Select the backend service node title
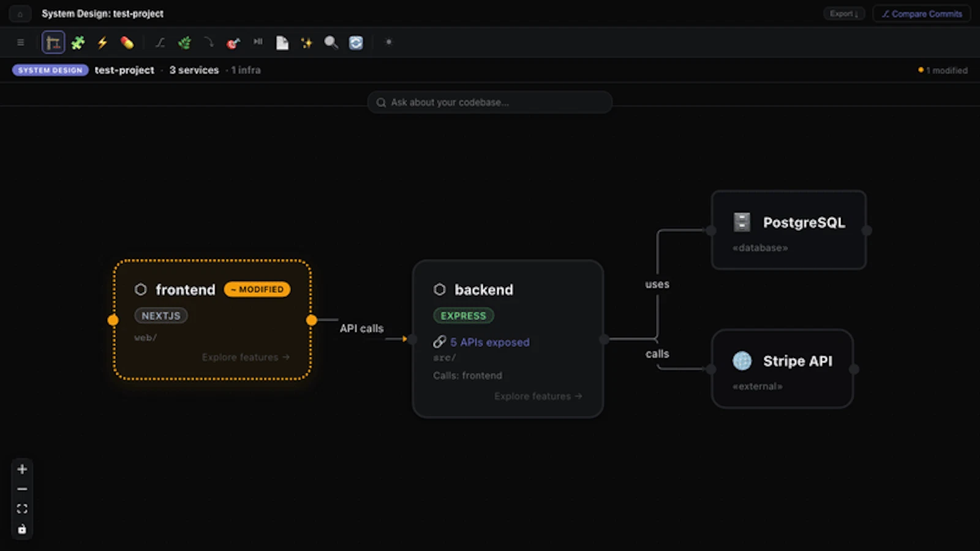 484,290
